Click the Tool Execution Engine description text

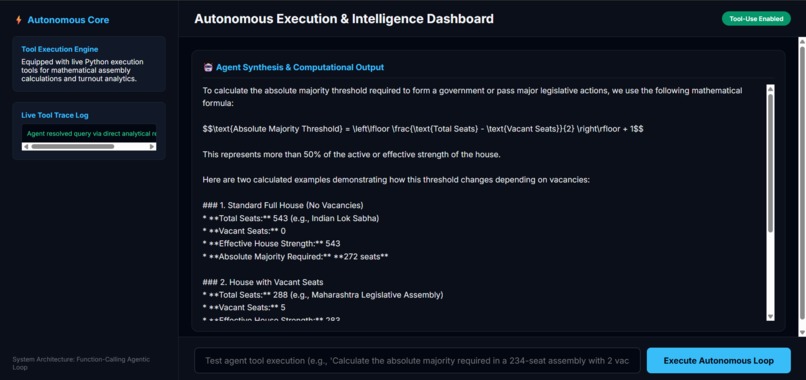(x=82, y=70)
